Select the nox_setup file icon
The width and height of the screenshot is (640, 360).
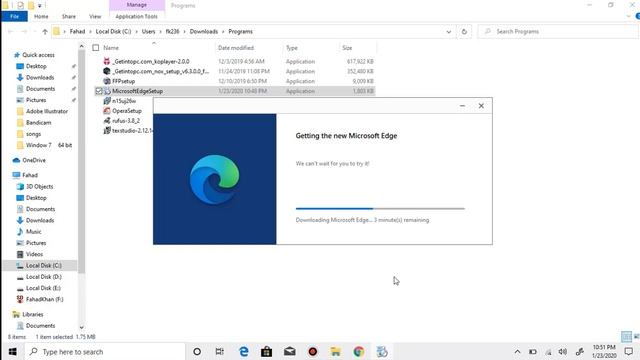(107, 71)
